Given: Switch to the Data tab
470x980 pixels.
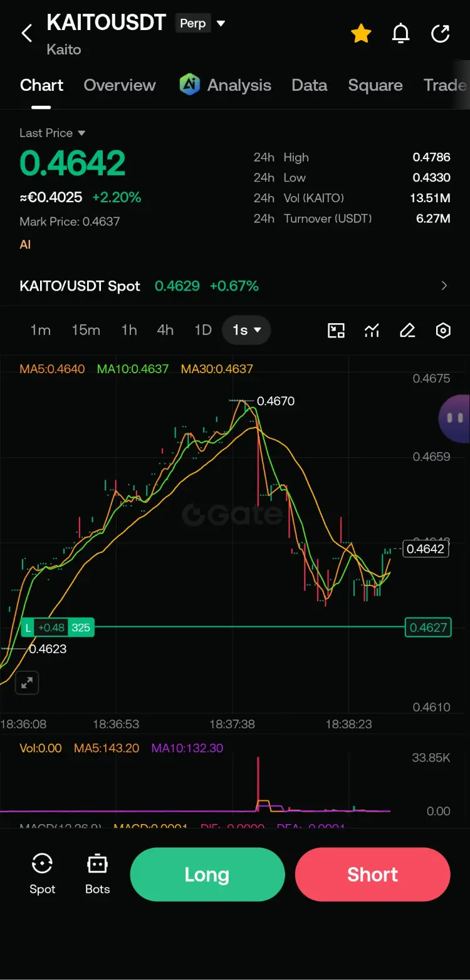Looking at the screenshot, I should coord(310,85).
